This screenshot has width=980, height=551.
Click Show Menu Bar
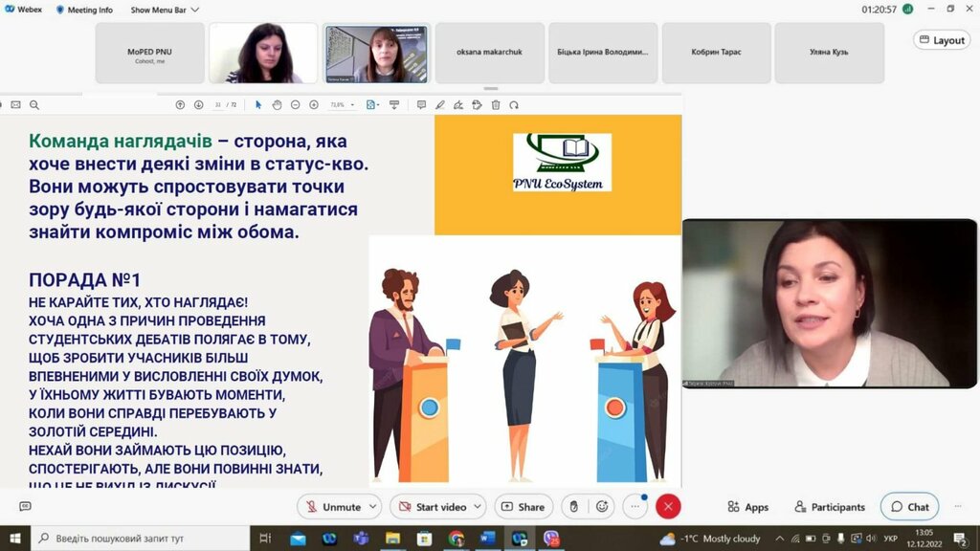(x=165, y=10)
